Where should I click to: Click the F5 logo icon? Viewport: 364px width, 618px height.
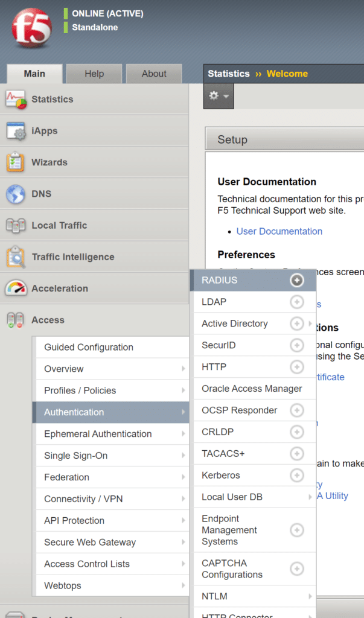[31, 28]
